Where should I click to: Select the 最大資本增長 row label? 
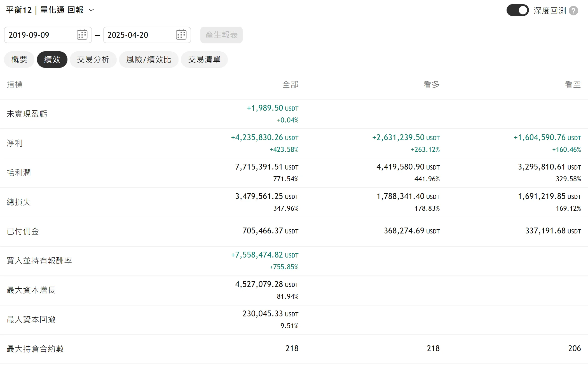[31, 290]
